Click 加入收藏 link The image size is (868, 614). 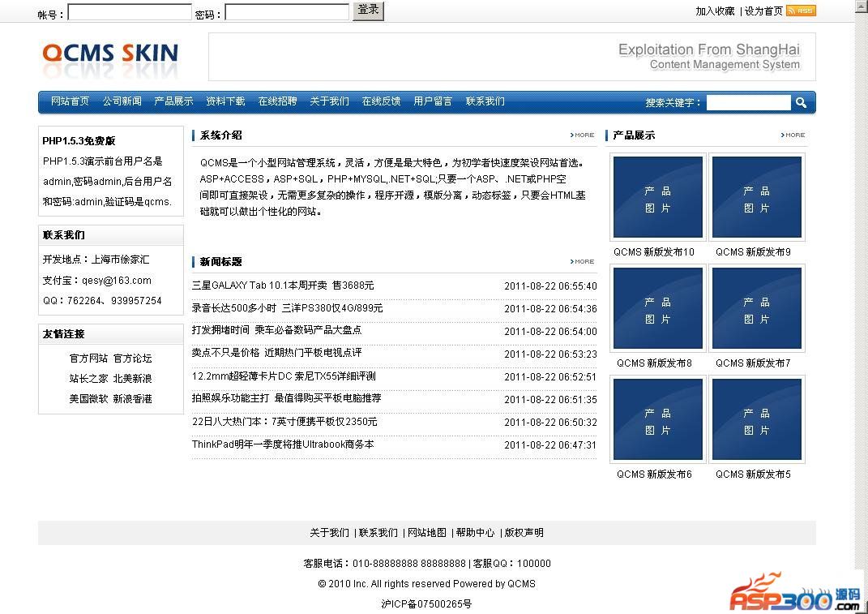click(x=715, y=11)
